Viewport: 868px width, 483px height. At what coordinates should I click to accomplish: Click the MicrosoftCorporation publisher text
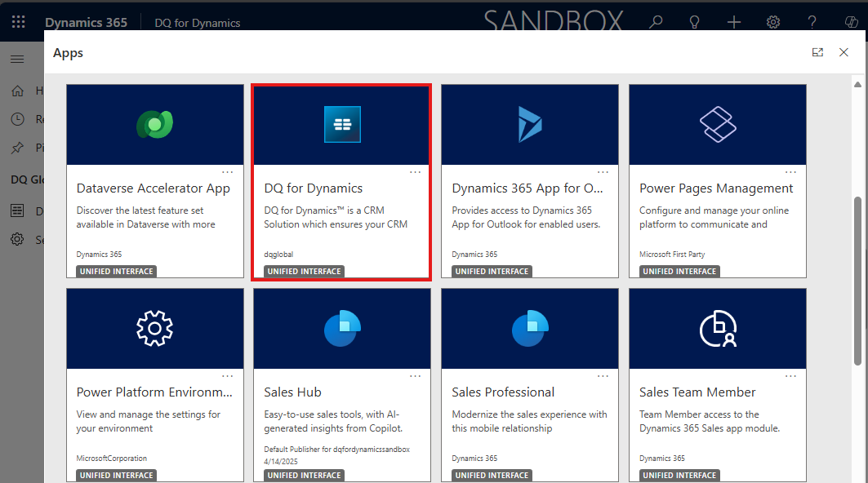pyautogui.click(x=112, y=459)
